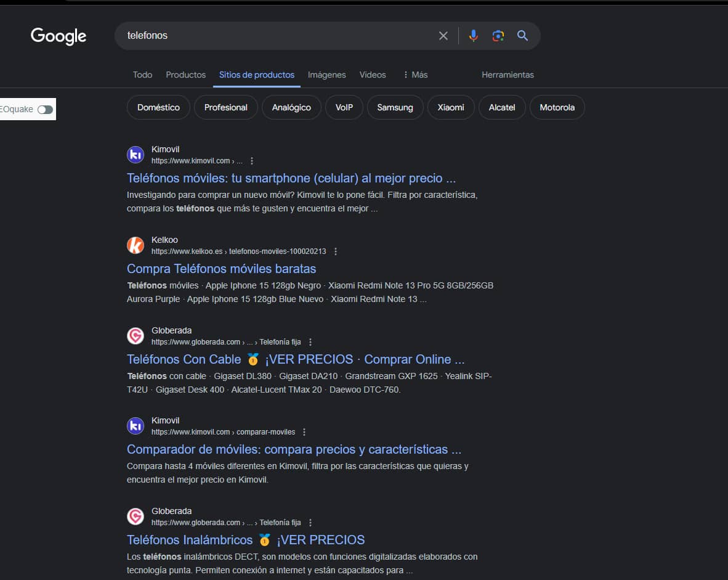Toggle the SEOquake switch
Screen dimensions: 728x580
click(x=45, y=110)
